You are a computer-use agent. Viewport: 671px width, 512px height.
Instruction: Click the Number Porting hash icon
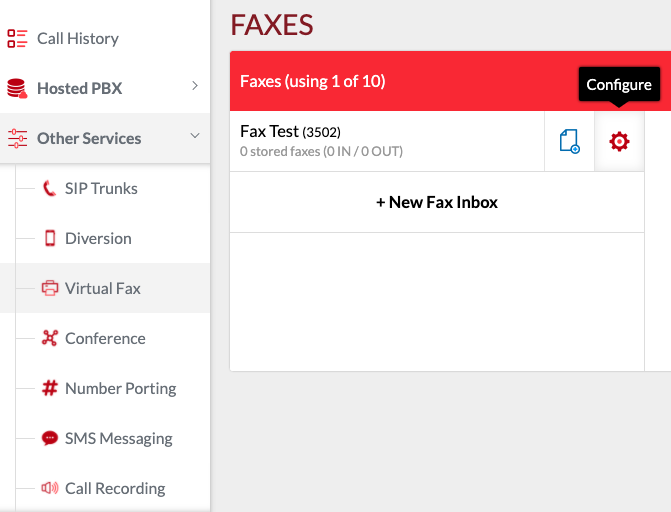point(50,388)
